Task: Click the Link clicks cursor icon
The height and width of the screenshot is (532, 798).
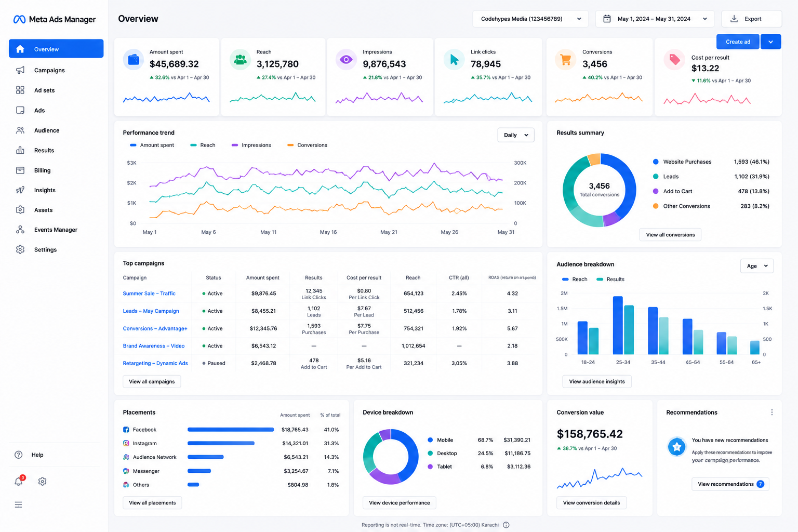Action: [454, 60]
